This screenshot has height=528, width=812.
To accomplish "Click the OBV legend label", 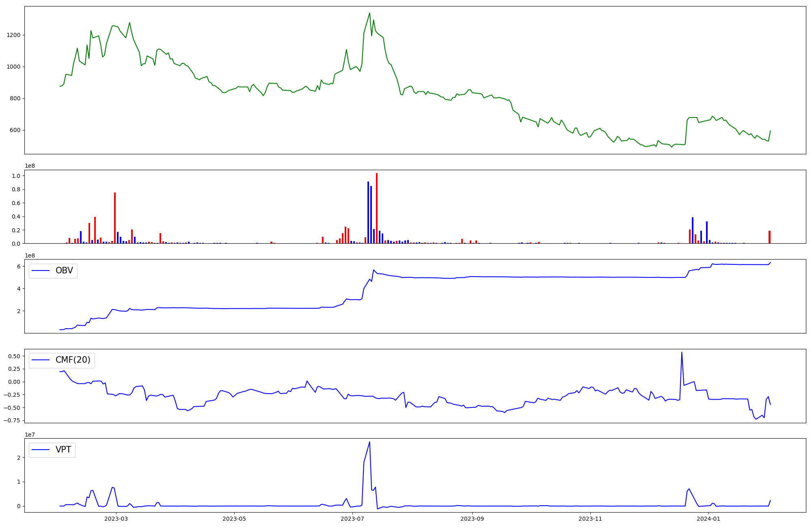I will click(x=64, y=271).
